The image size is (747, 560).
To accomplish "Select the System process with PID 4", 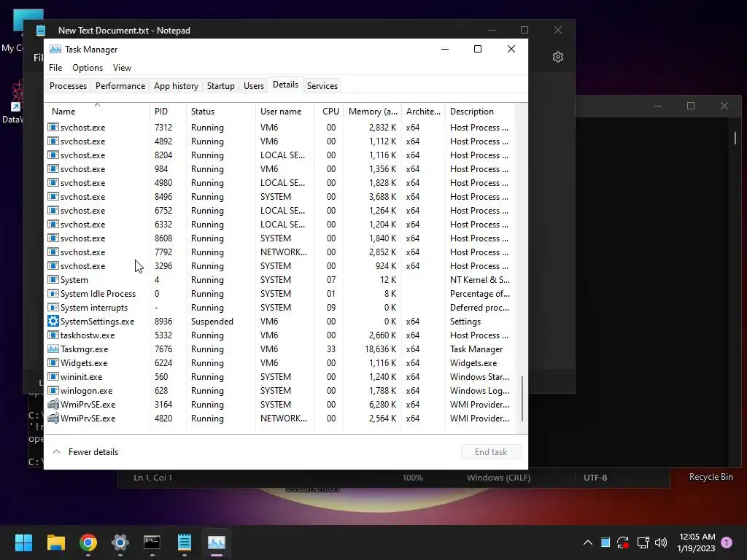I will (x=281, y=280).
